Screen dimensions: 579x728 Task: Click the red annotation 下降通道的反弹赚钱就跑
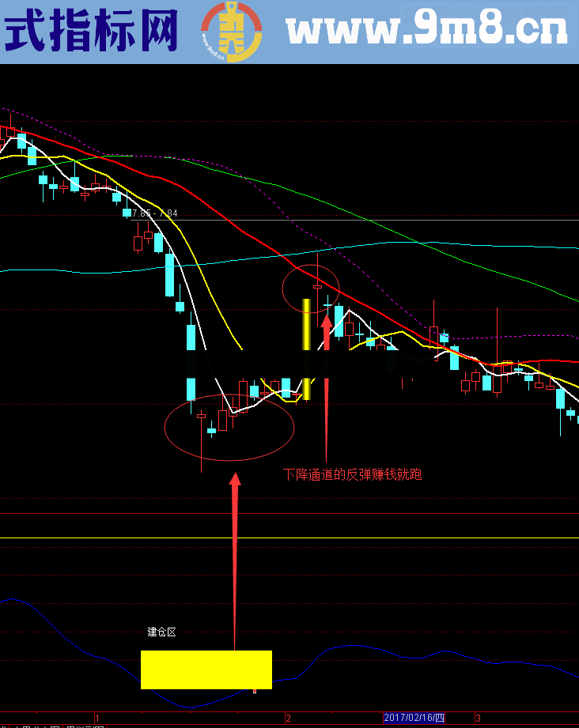pyautogui.click(x=352, y=474)
